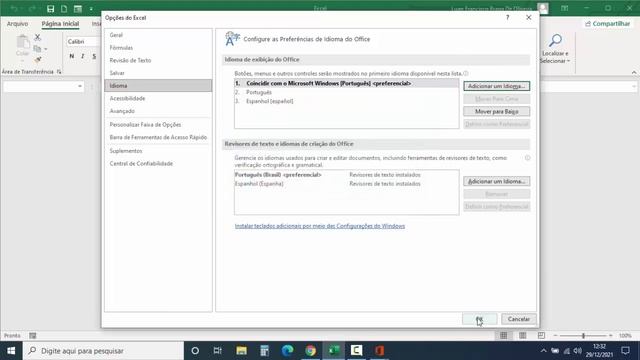Open Calculator from taskbar
Viewport: 640px width, 360px height.
pyautogui.click(x=264, y=351)
